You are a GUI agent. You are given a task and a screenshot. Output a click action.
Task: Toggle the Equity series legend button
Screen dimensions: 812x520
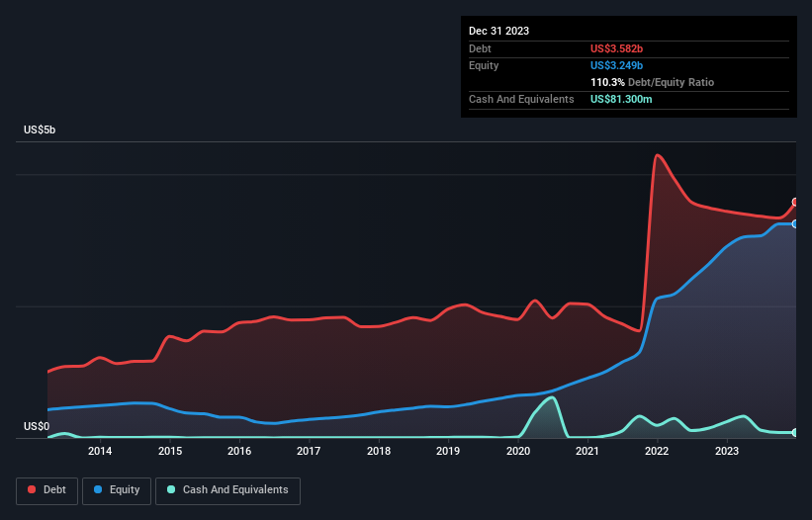pos(117,490)
